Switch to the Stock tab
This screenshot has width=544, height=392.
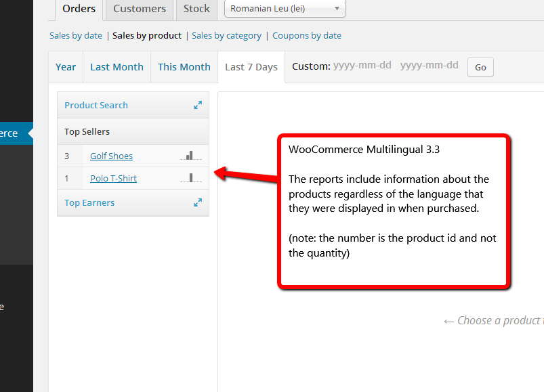coord(196,9)
